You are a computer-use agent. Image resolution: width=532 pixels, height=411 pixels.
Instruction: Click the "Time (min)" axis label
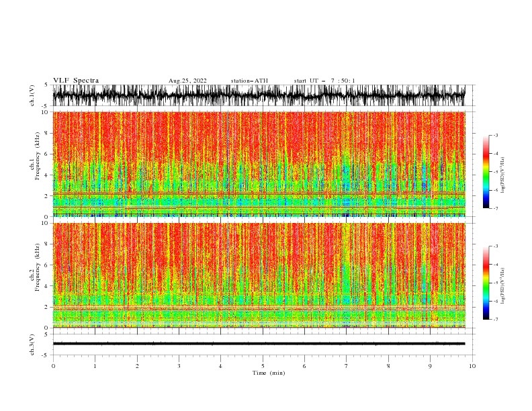tap(269, 373)
